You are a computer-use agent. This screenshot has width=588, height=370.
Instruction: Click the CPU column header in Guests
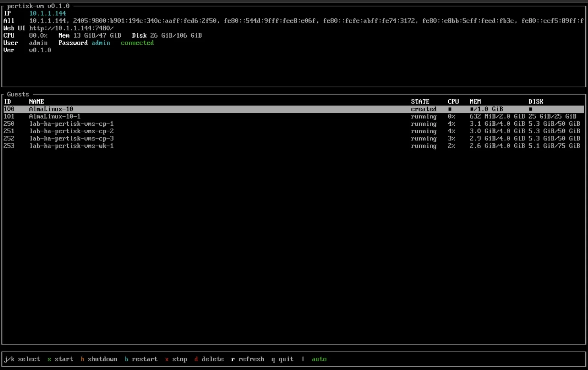[453, 102]
